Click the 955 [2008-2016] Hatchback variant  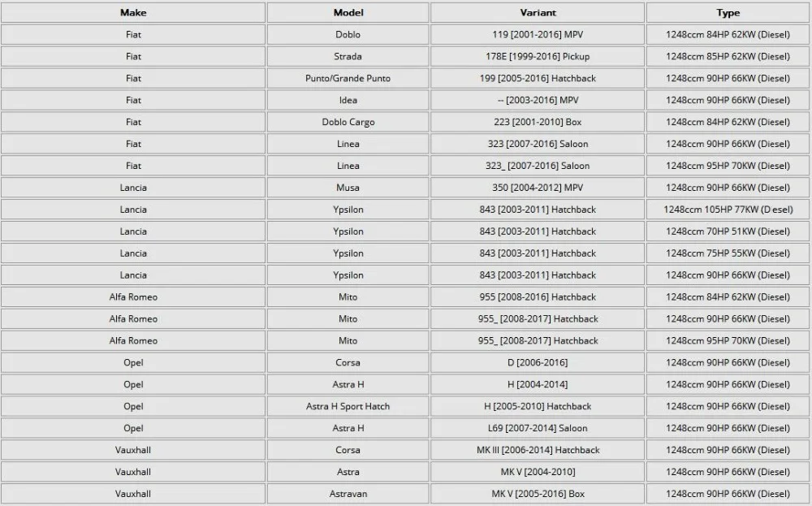(538, 296)
